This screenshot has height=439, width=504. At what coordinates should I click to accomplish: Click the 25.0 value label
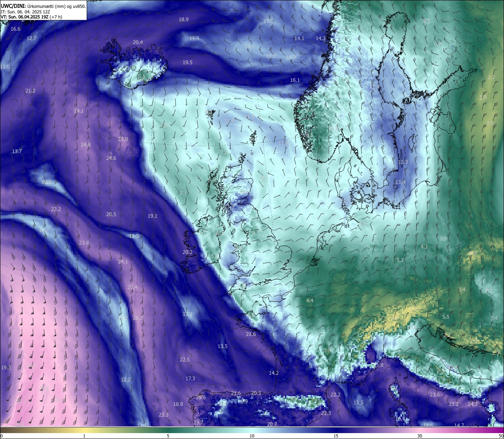click(123, 139)
